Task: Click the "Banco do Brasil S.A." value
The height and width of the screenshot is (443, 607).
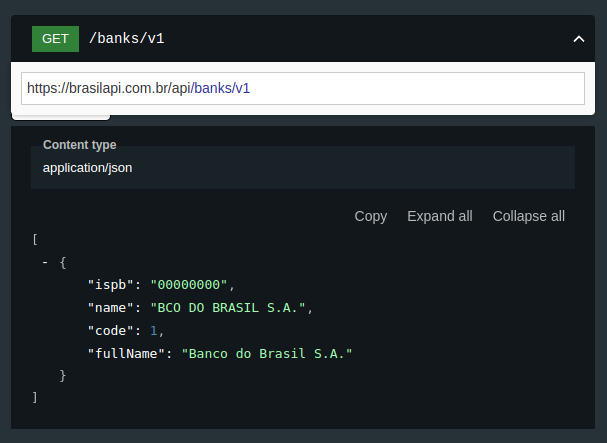Action: click(267, 354)
